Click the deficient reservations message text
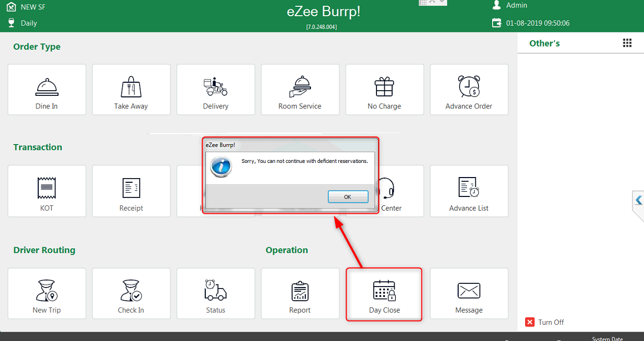 point(305,161)
